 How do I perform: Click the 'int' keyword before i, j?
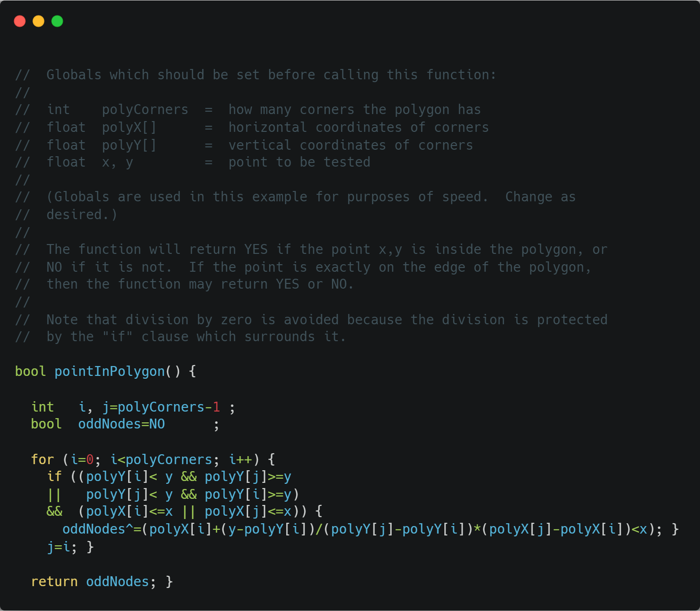[x=43, y=407]
